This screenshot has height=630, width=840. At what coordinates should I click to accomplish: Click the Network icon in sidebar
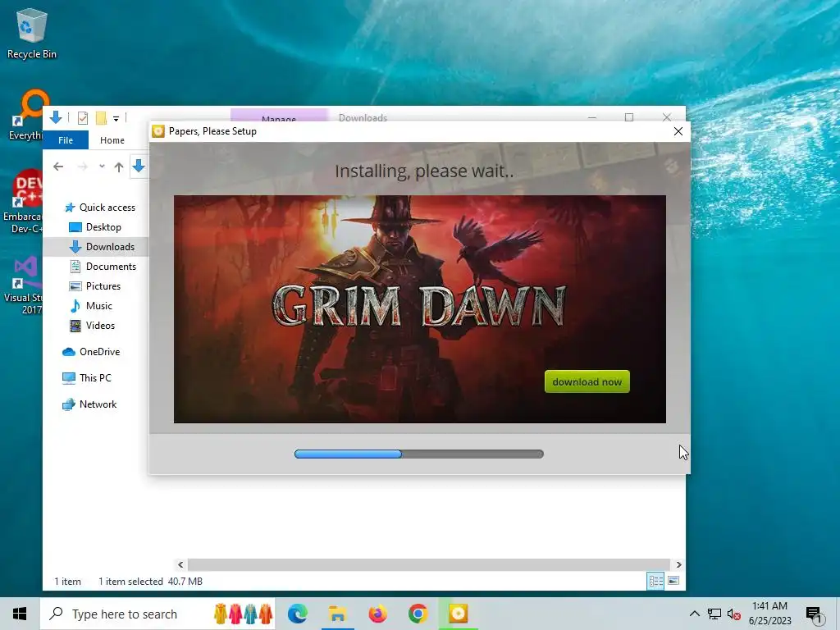(69, 404)
